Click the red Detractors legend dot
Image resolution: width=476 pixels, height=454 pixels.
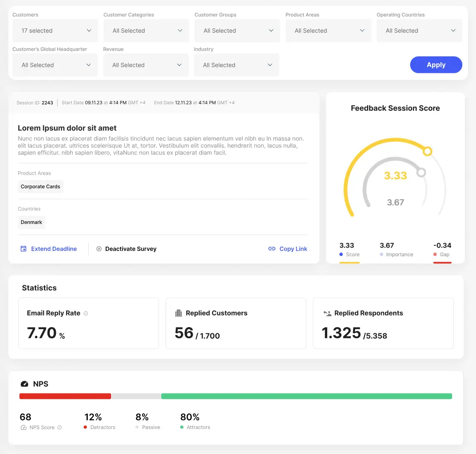tap(85, 427)
